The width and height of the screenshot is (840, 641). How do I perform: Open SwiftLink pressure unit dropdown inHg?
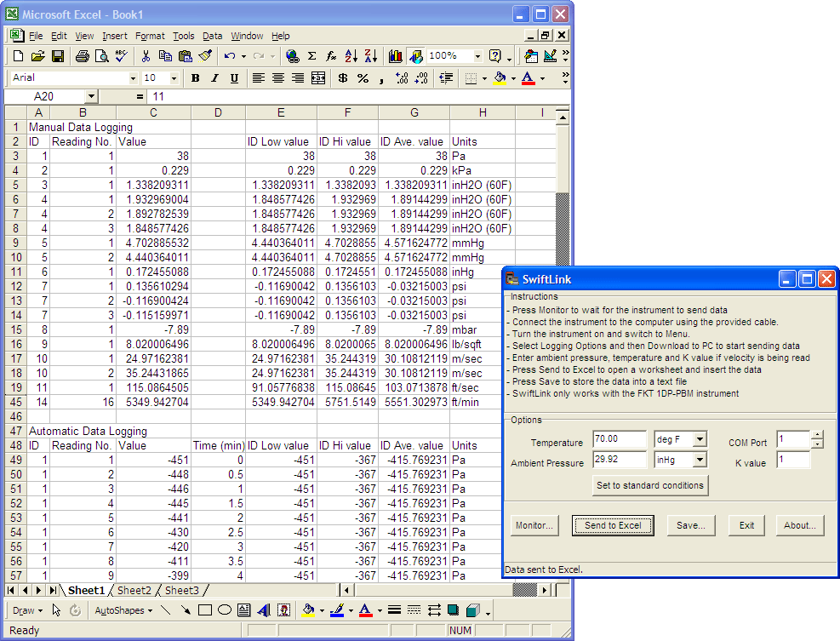[x=700, y=460]
